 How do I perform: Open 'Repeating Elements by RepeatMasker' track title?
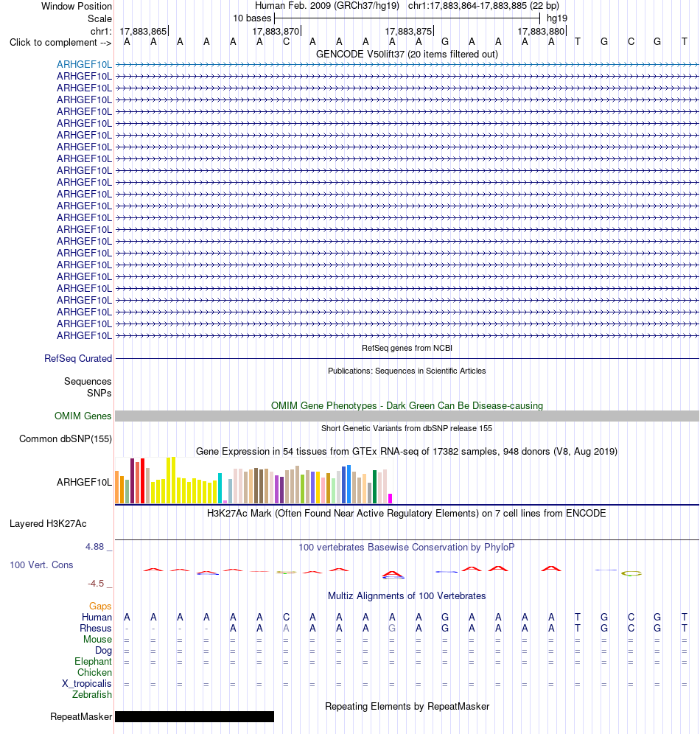tap(407, 707)
